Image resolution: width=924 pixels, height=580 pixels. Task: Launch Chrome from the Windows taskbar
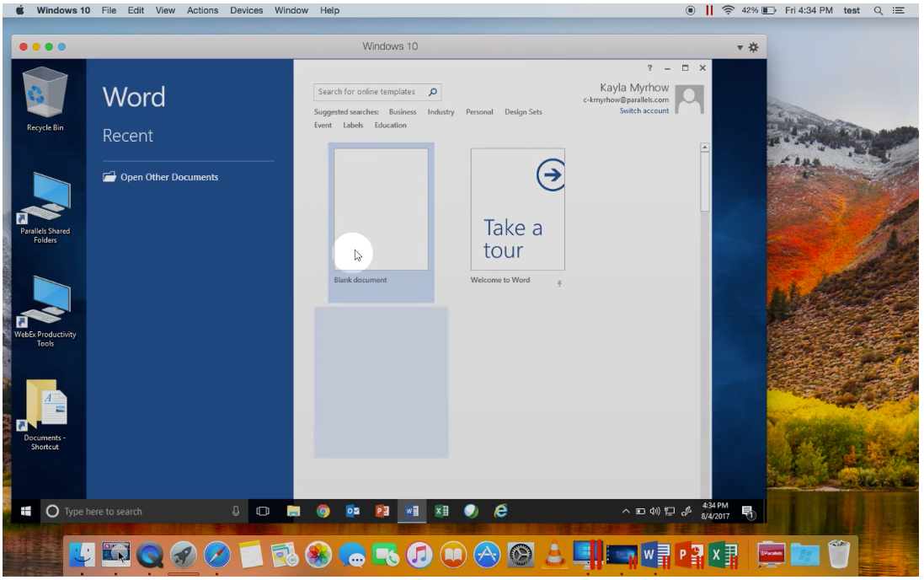323,511
